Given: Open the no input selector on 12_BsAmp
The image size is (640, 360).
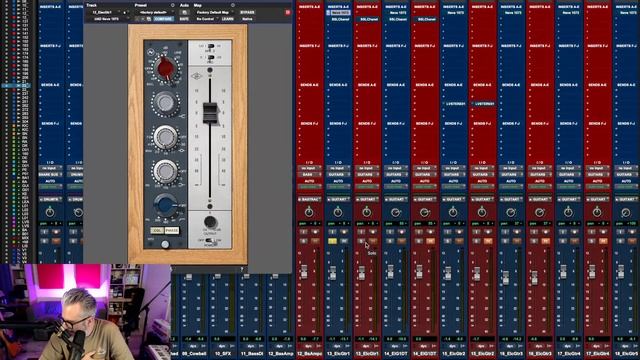Looking at the screenshot, I should click(x=309, y=168).
